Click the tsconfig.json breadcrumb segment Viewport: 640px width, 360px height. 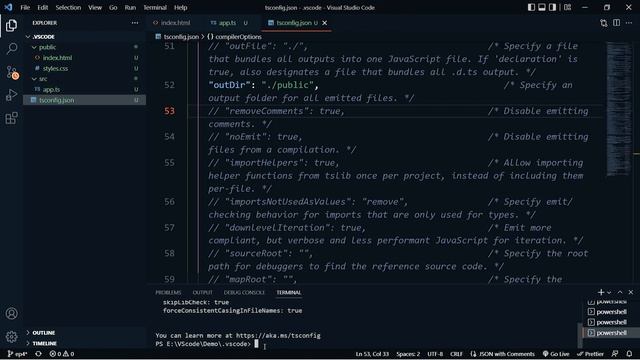tap(181, 37)
